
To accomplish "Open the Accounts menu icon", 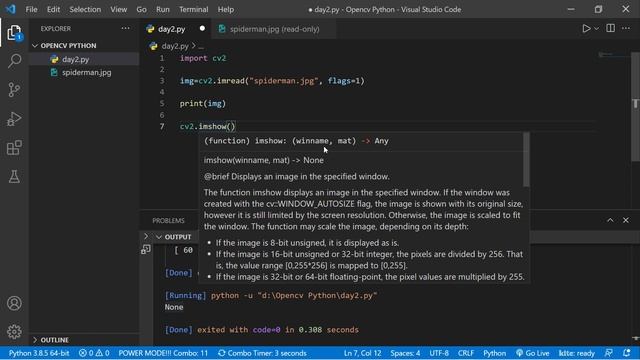I will 14,303.
